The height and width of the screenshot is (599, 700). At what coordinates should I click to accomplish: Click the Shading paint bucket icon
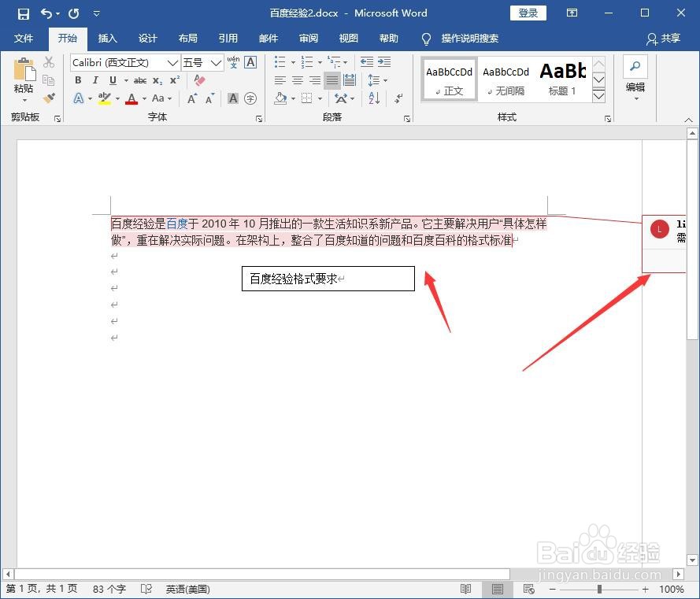pos(280,98)
